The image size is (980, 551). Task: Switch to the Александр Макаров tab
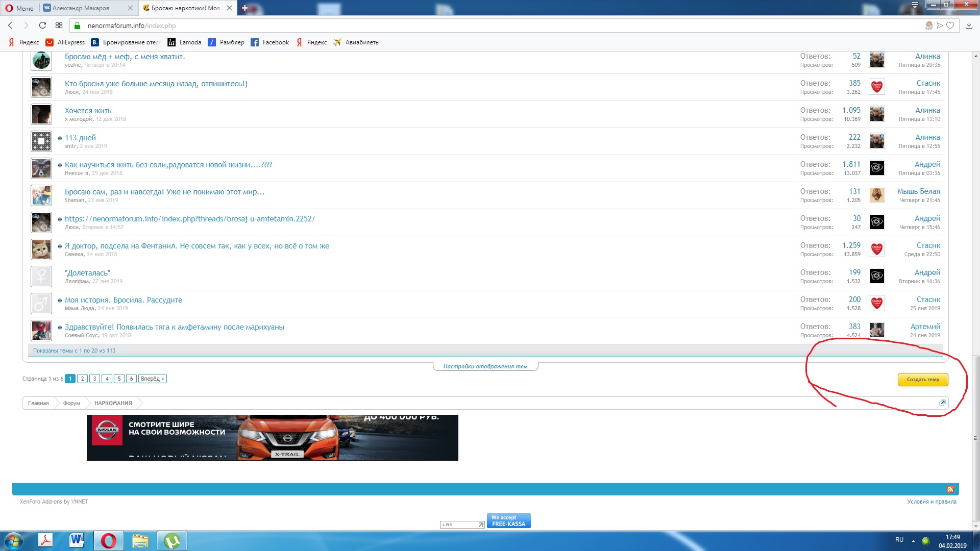(82, 8)
